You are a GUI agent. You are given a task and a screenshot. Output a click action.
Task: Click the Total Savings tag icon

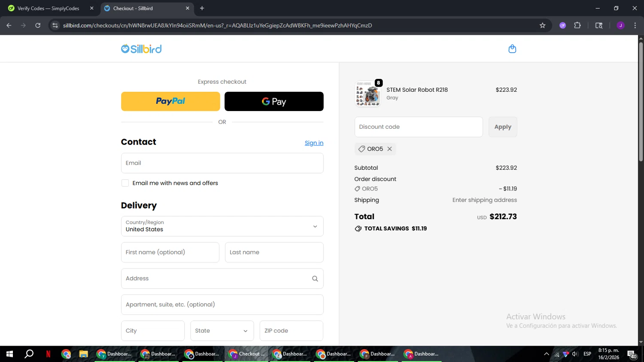(358, 229)
